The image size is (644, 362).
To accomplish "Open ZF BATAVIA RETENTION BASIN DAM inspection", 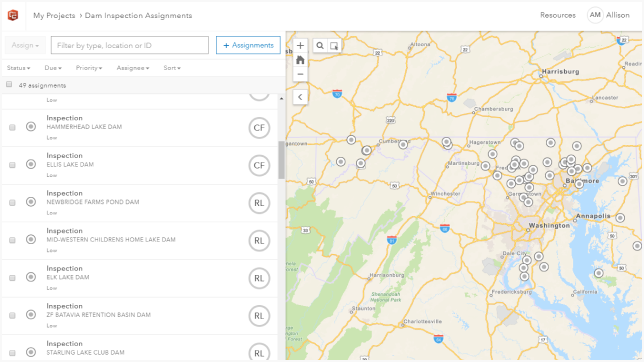I will [x=140, y=316].
